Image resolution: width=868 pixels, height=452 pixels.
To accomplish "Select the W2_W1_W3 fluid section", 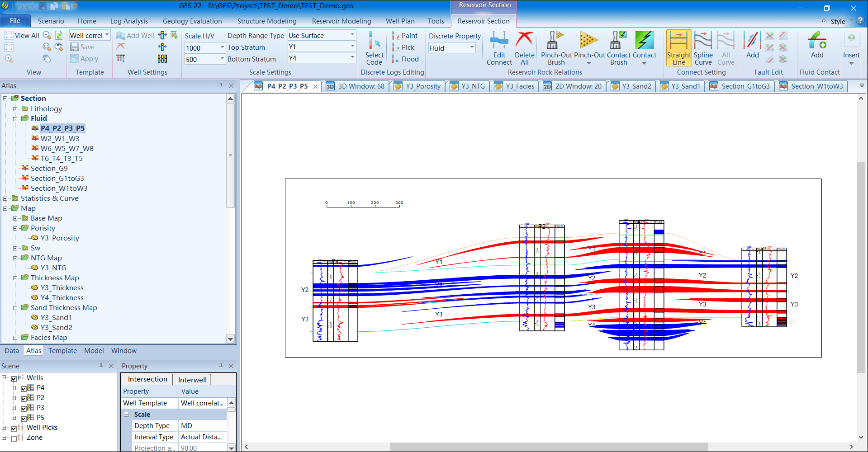I will click(x=60, y=139).
